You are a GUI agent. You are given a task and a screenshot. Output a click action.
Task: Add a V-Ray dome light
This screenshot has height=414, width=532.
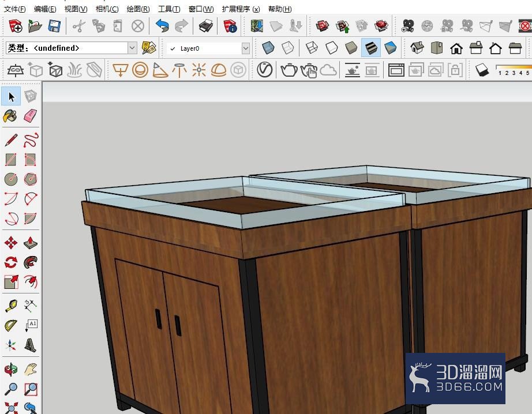coord(218,70)
